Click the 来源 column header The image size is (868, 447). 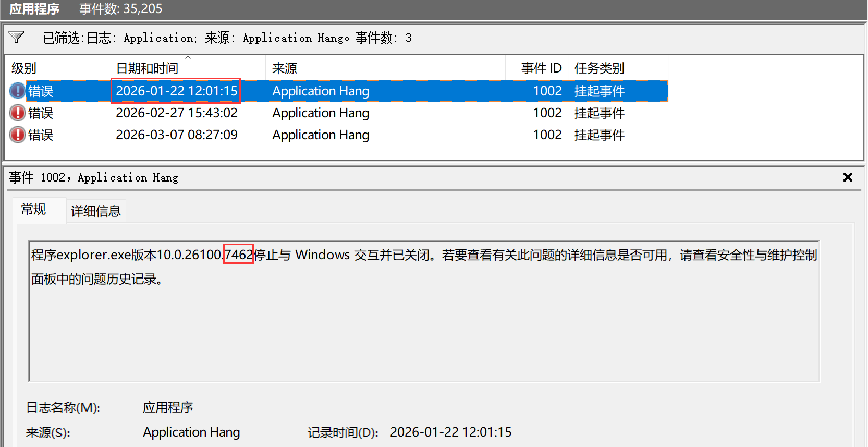click(x=285, y=68)
